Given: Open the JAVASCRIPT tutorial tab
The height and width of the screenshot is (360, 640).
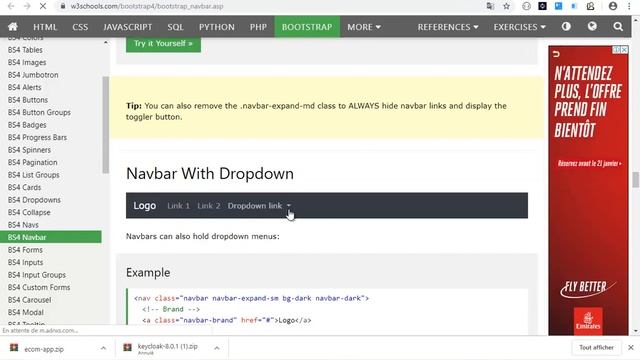Looking at the screenshot, I should 127,27.
